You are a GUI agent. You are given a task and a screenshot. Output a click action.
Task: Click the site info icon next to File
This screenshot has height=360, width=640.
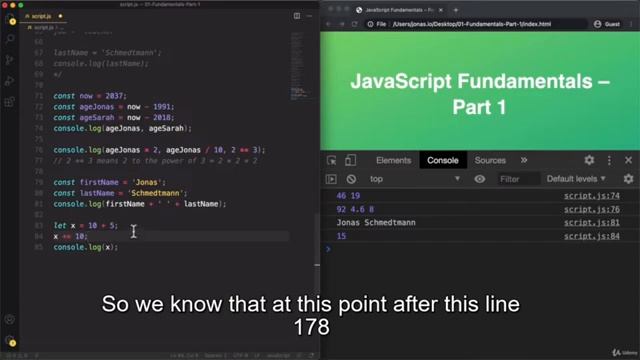coord(370,24)
